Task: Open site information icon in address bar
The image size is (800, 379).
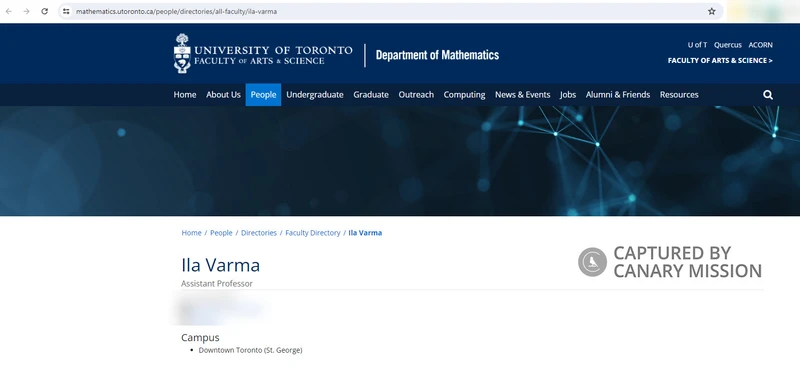Action: click(x=66, y=11)
